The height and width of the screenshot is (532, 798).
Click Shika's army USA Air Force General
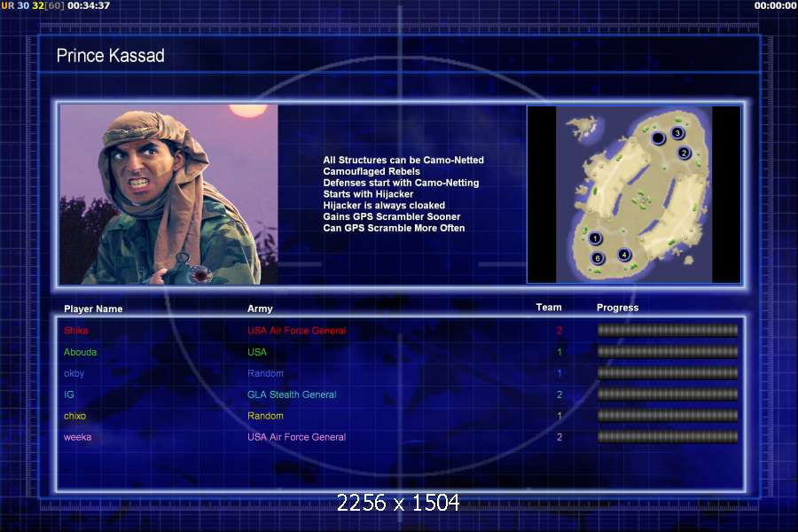click(297, 331)
